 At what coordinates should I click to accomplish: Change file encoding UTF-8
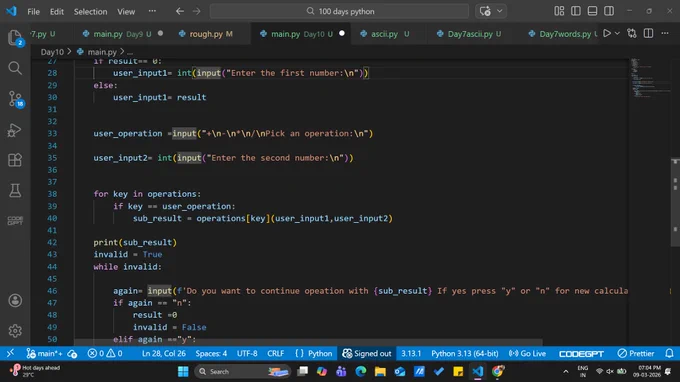247,353
